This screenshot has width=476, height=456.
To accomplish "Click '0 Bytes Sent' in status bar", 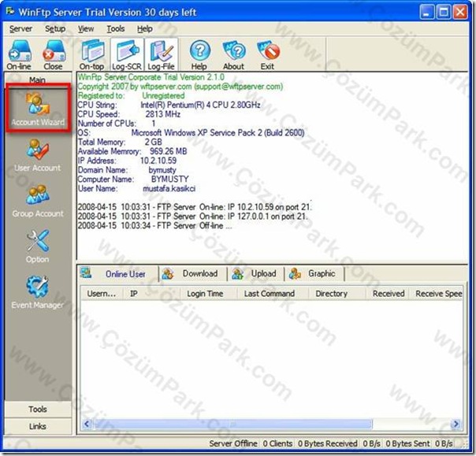I will [407, 443].
